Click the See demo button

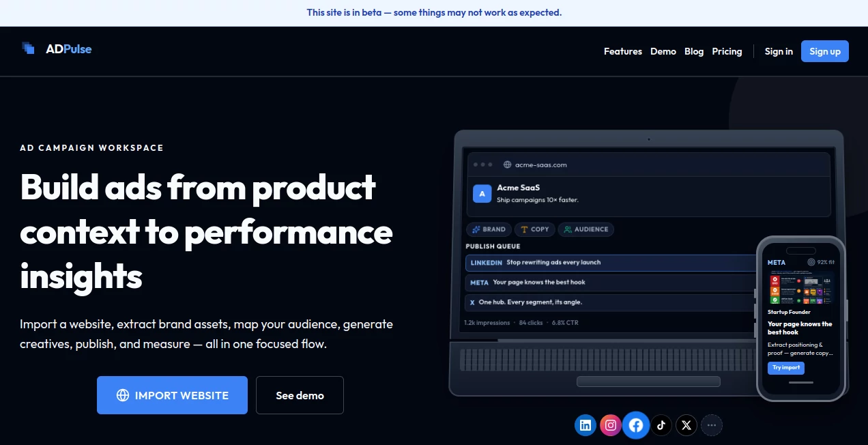(300, 395)
